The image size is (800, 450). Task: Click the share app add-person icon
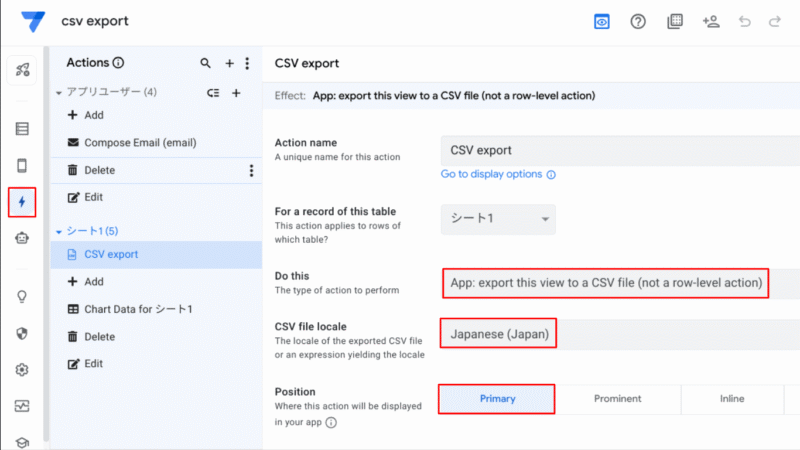tap(711, 21)
